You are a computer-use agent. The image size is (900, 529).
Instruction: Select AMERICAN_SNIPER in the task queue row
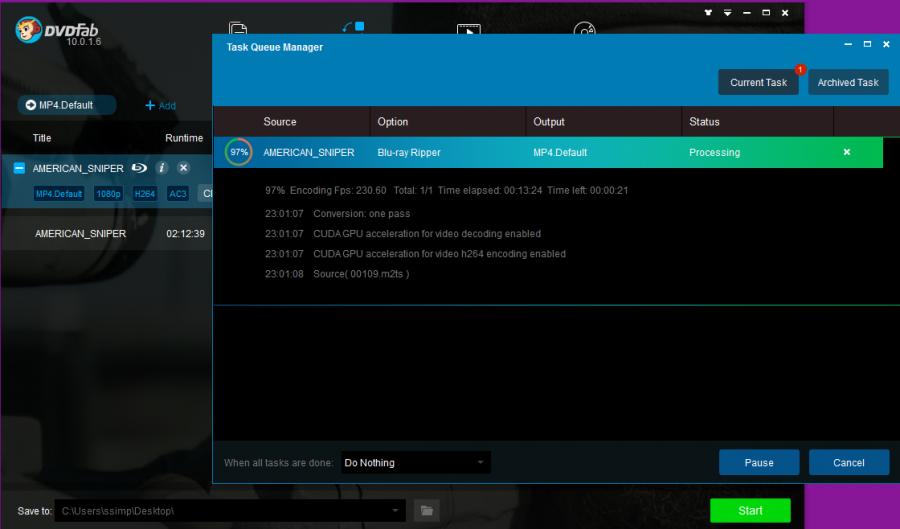(x=309, y=152)
